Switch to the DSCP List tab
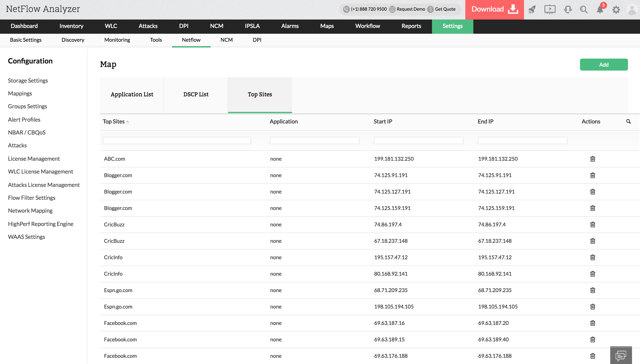 tap(196, 95)
